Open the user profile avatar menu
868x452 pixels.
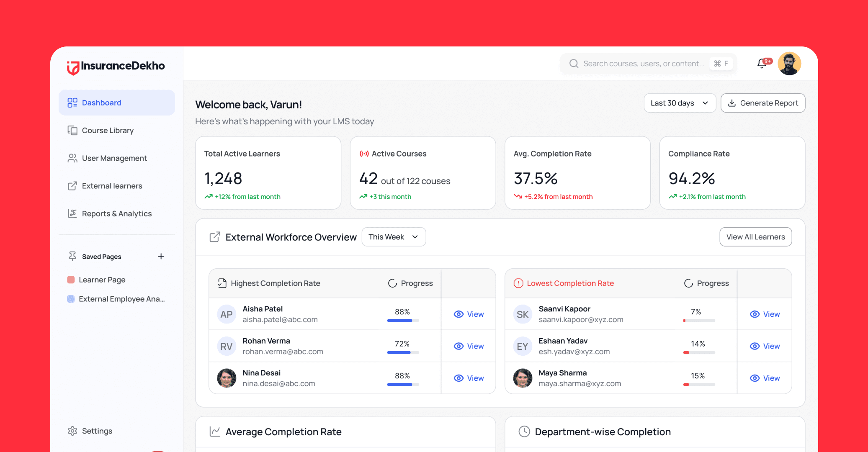[x=789, y=64]
